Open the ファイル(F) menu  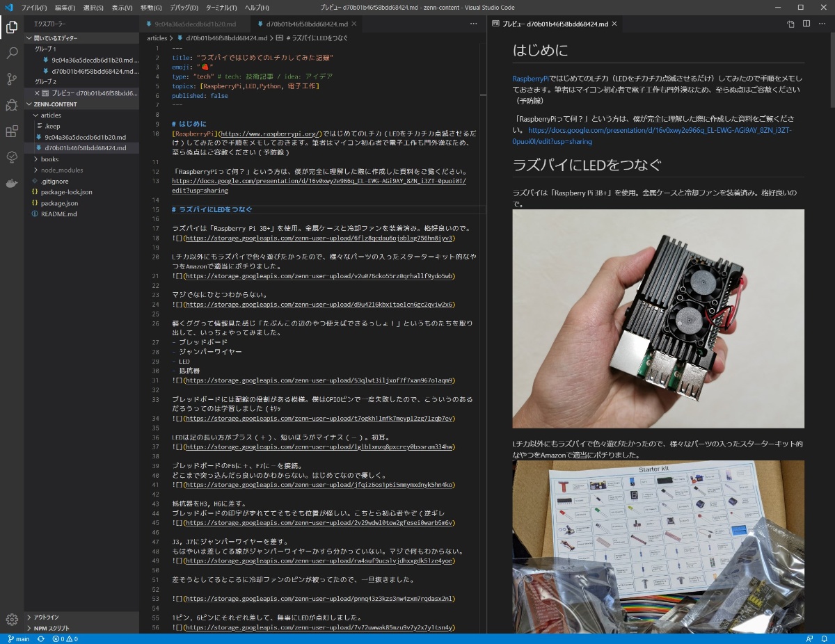coord(34,7)
